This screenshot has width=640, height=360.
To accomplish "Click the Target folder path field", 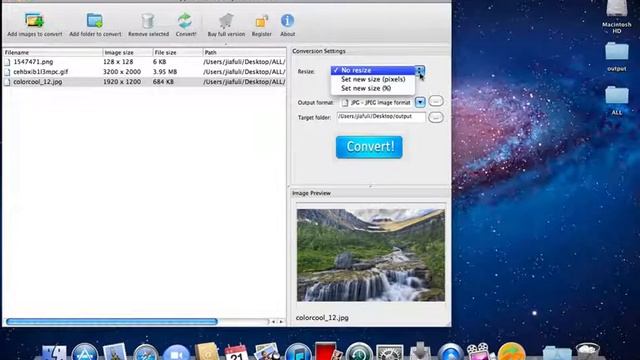I will coord(381,117).
